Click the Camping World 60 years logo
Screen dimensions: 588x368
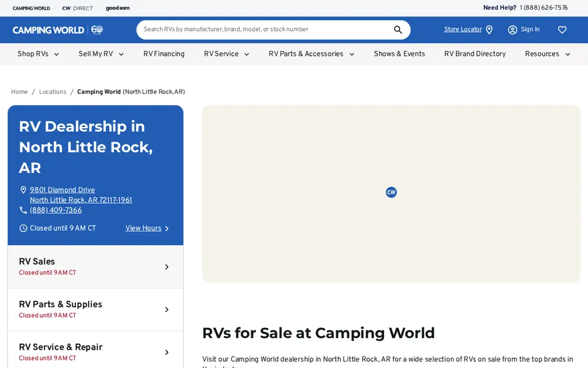[x=58, y=29]
